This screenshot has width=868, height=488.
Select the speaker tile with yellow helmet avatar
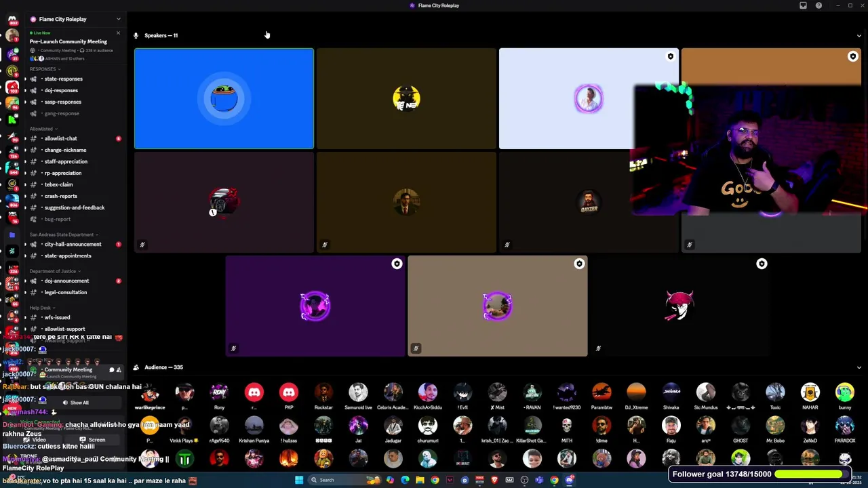pyautogui.click(x=406, y=98)
